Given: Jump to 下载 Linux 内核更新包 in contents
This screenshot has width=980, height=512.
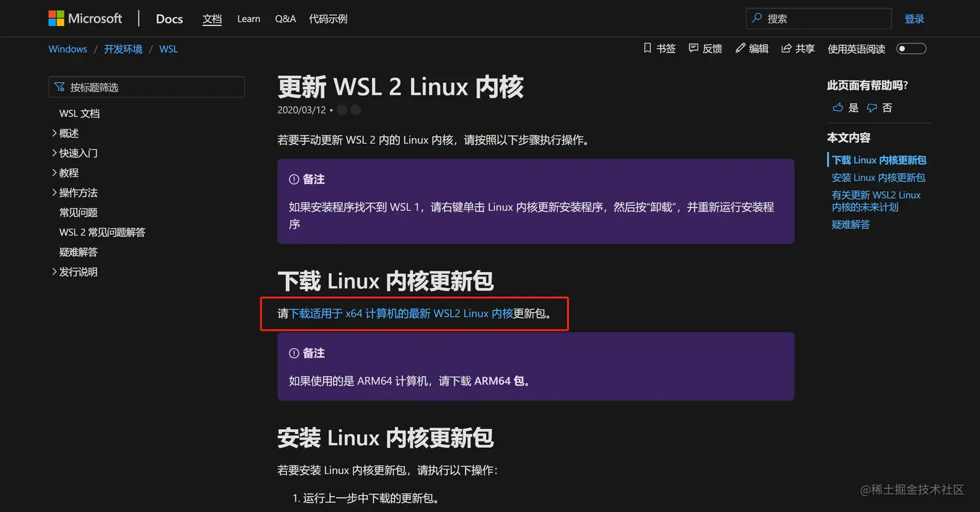Looking at the screenshot, I should 879,160.
